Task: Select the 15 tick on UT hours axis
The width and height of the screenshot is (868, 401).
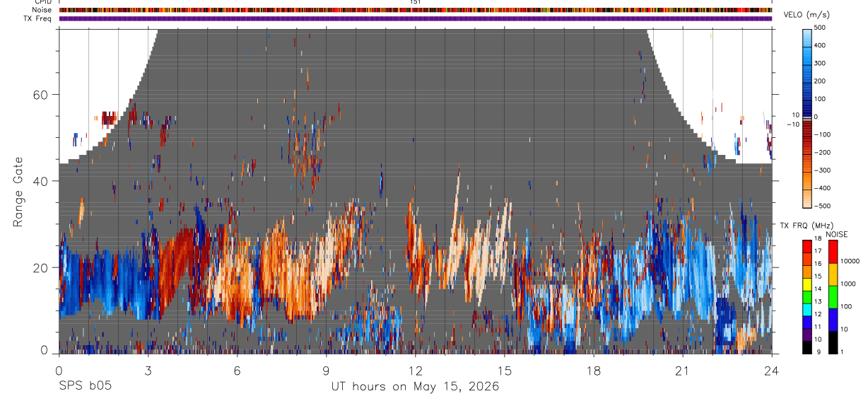Action: 505,370
